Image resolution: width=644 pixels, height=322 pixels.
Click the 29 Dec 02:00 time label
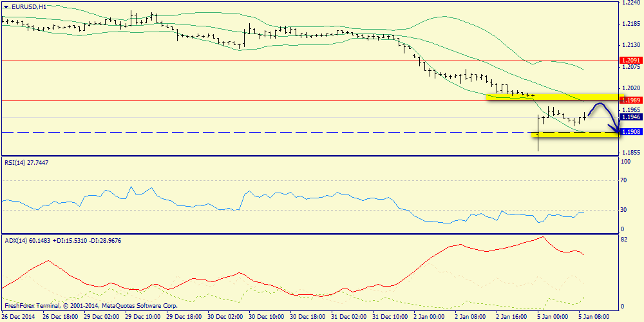point(100,317)
